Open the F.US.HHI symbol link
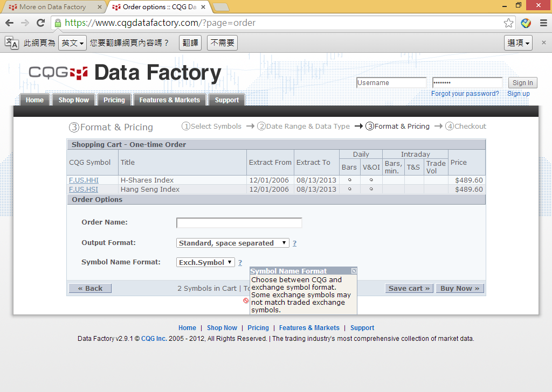Viewport: 552px width, 392px height. point(84,180)
